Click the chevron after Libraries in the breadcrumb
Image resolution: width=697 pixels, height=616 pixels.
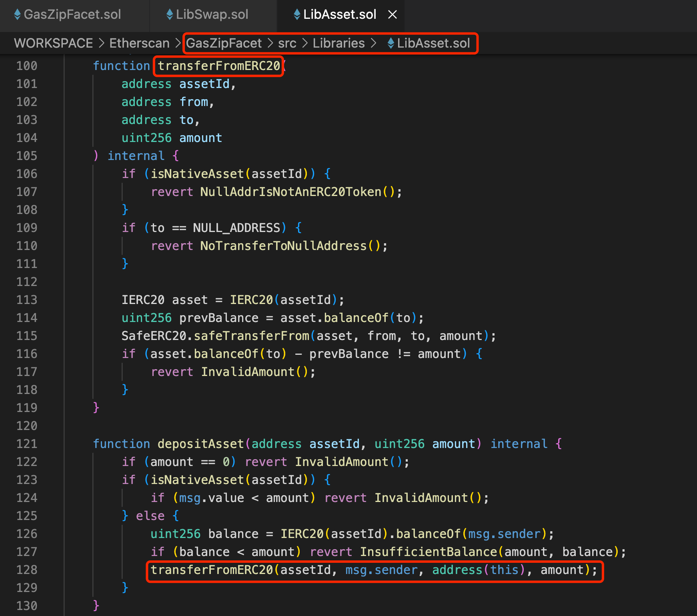click(374, 43)
